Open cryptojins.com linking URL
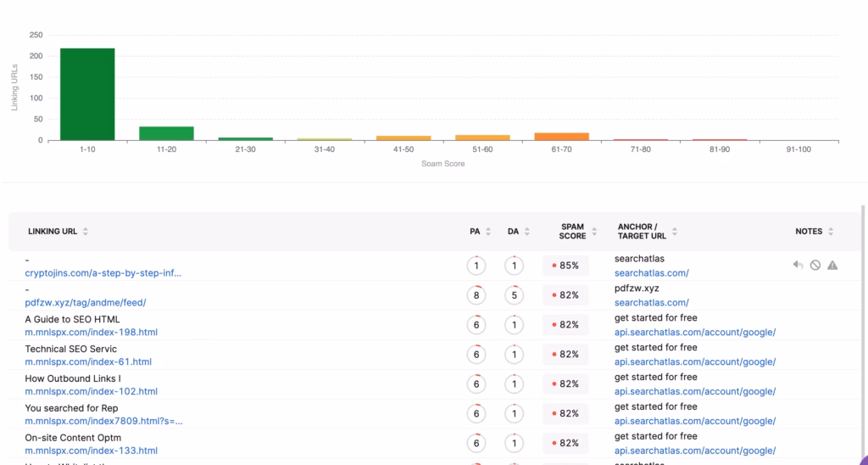This screenshot has height=465, width=868. coord(103,273)
